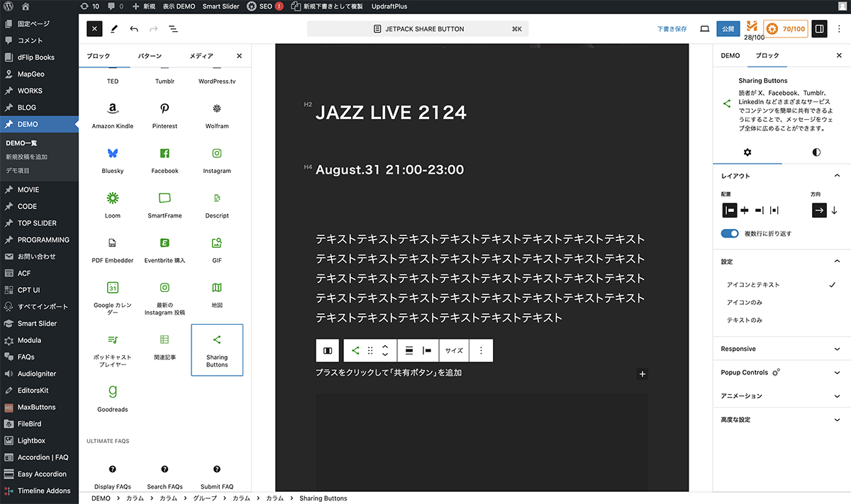Click the undo arrow in top toolbar
Screen dimensions: 851x504
(x=134, y=29)
